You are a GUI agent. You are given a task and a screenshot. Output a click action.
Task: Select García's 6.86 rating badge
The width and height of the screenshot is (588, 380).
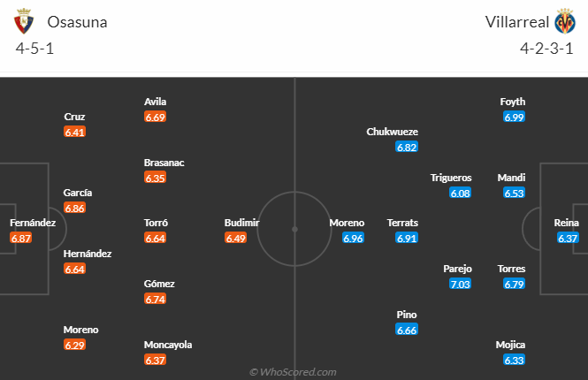click(74, 208)
